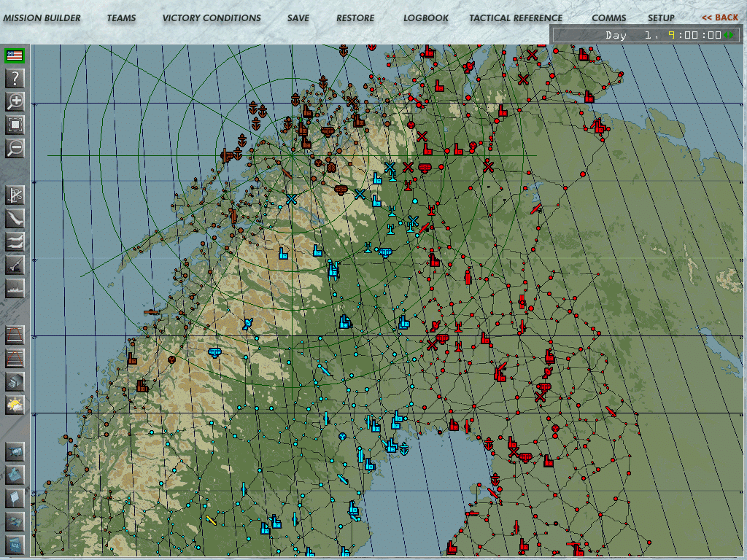The image size is (747, 560).
Task: Open the Setup screen
Action: [x=661, y=18]
